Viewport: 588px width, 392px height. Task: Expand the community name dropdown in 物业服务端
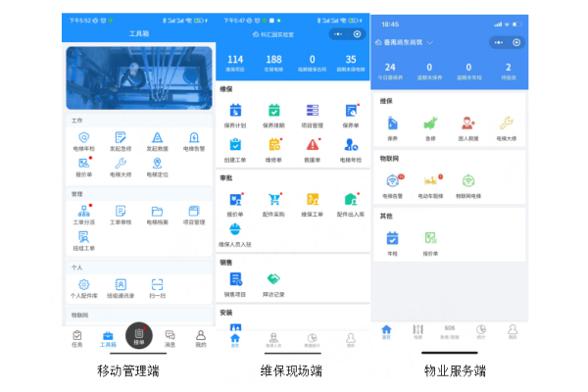[x=430, y=43]
